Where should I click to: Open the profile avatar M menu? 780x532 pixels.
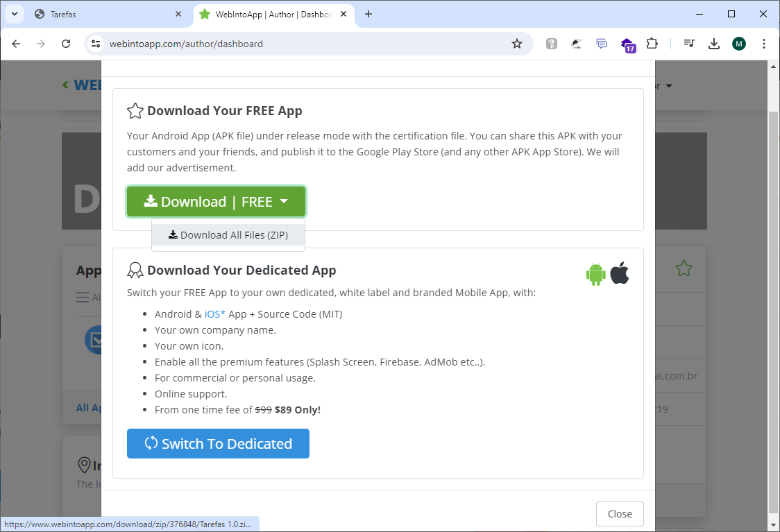coord(739,44)
